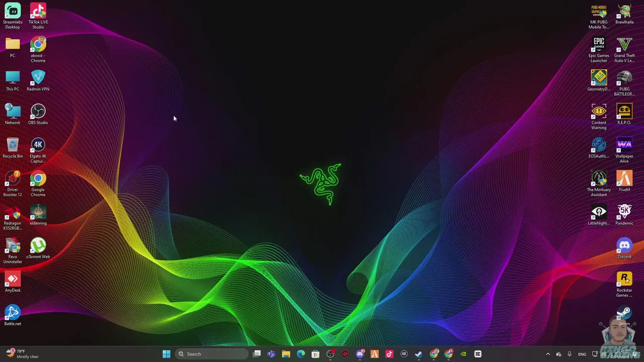Viewport: 644px width, 362px height.
Task: Open Epic Games Launcher shortcut
Action: (599, 50)
